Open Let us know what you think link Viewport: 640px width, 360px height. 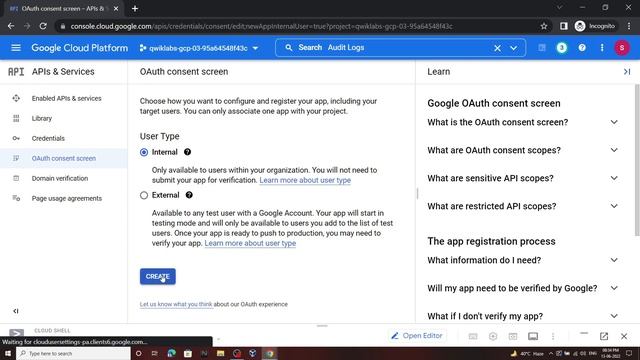(x=176, y=304)
